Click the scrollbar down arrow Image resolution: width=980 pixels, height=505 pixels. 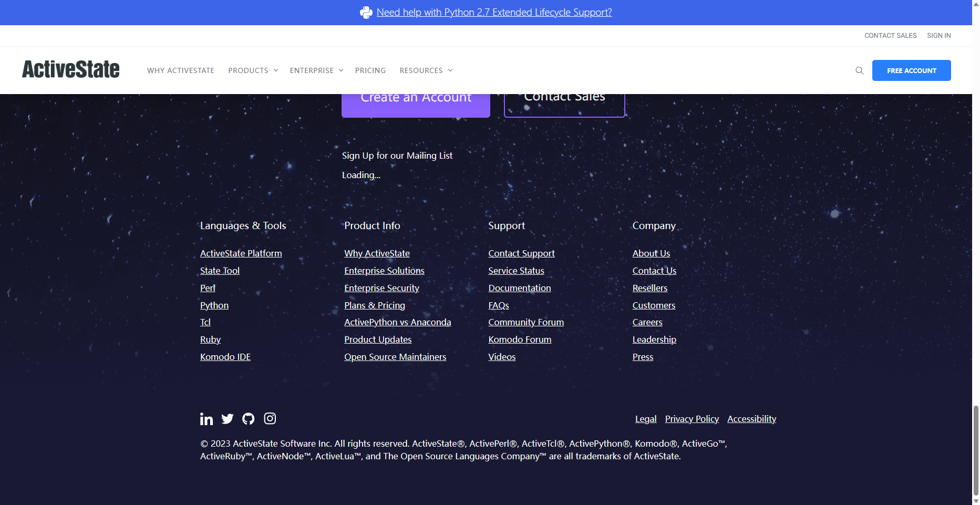[976, 501]
